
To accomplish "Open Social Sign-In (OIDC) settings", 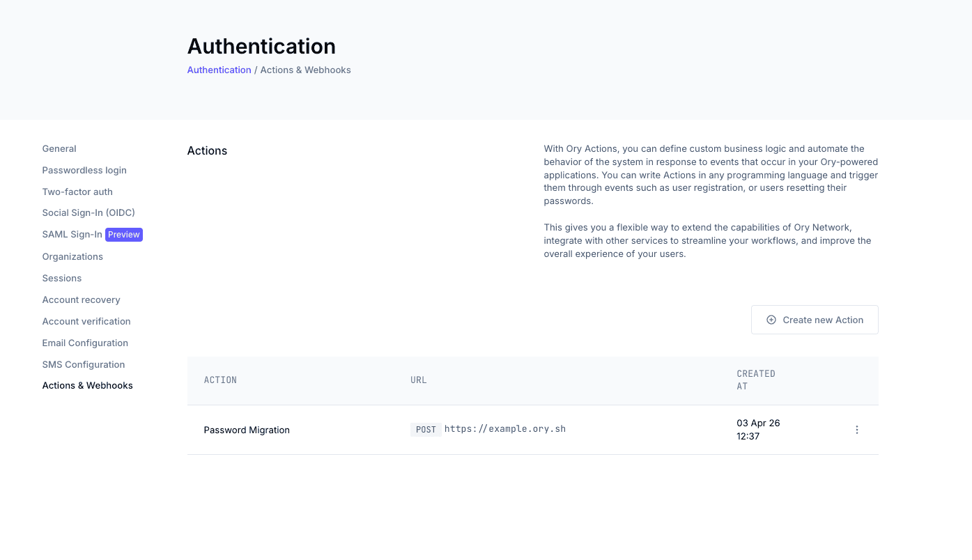I will point(88,212).
